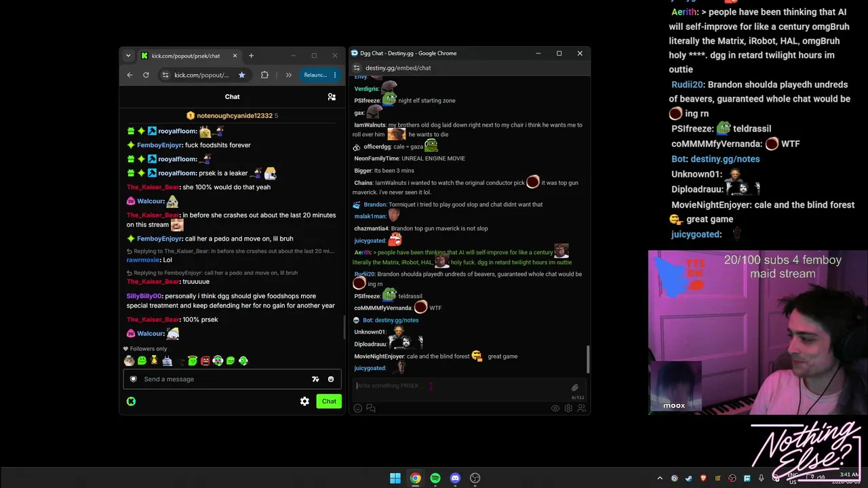Click the green Kick points icon below input
This screenshot has height=488, width=868.
tap(131, 401)
